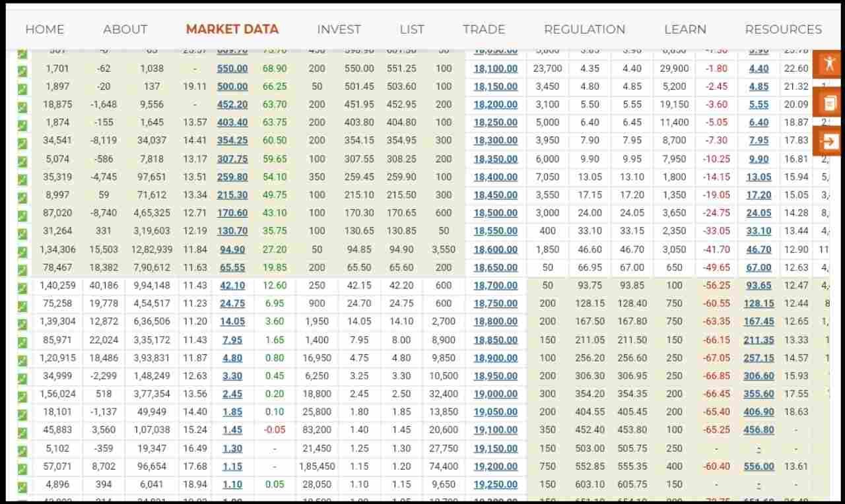Click the put LTP link 257.15
This screenshot has width=845, height=504.
pyautogui.click(x=759, y=358)
